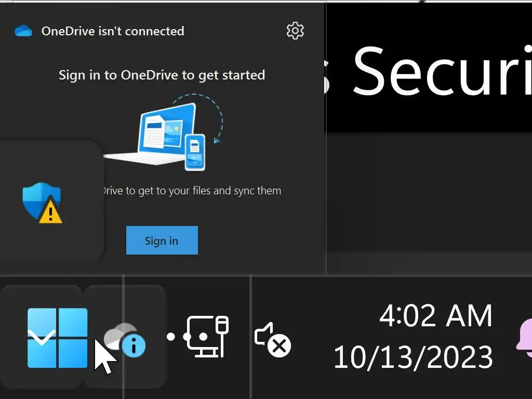532x399 pixels.
Task: Click the "OneDrive isn't connected" title
Action: (x=113, y=31)
